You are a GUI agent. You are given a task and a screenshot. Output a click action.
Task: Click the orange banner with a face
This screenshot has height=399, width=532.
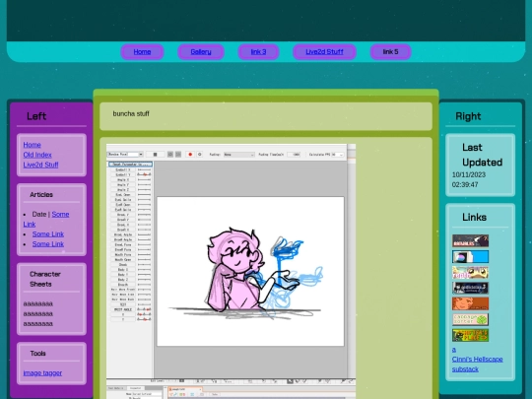coord(470,303)
